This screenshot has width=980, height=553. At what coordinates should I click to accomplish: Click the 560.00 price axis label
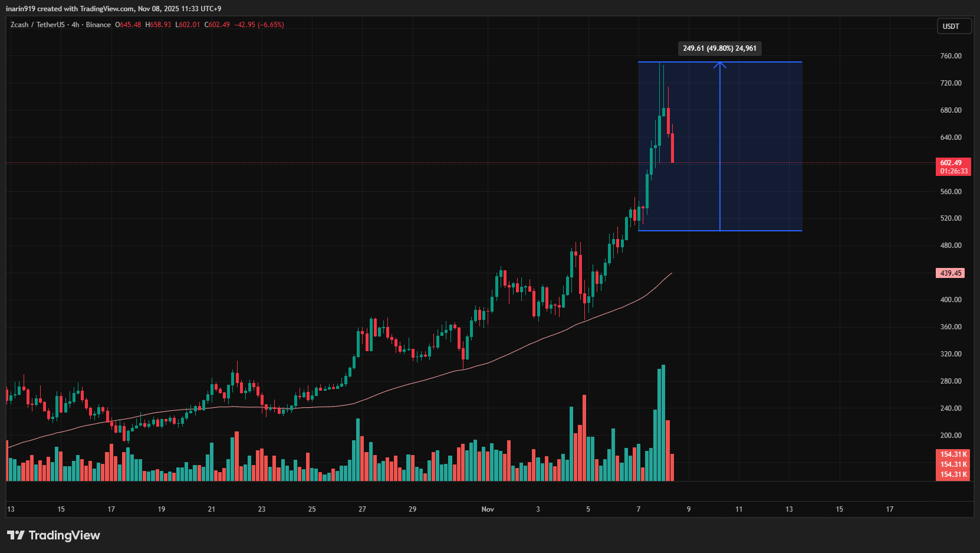coord(951,192)
